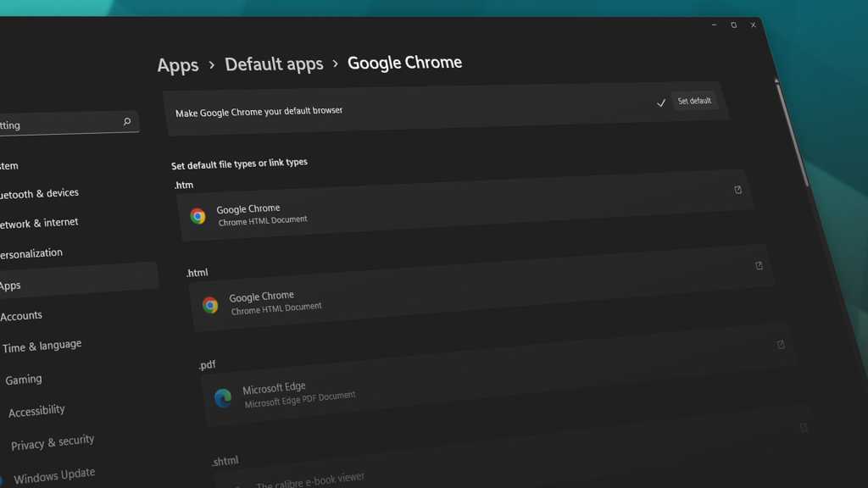Open Gaming settings
Viewport: 868px width, 488px height.
(24, 380)
